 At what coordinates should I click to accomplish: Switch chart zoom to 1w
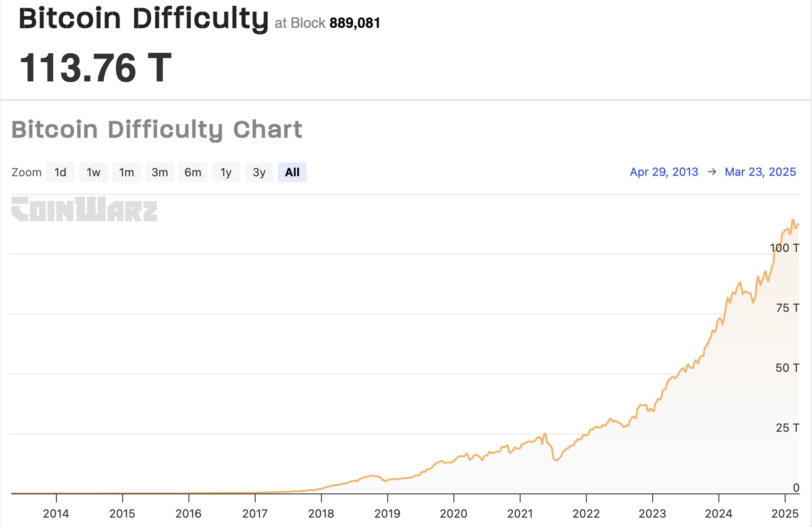click(x=94, y=172)
